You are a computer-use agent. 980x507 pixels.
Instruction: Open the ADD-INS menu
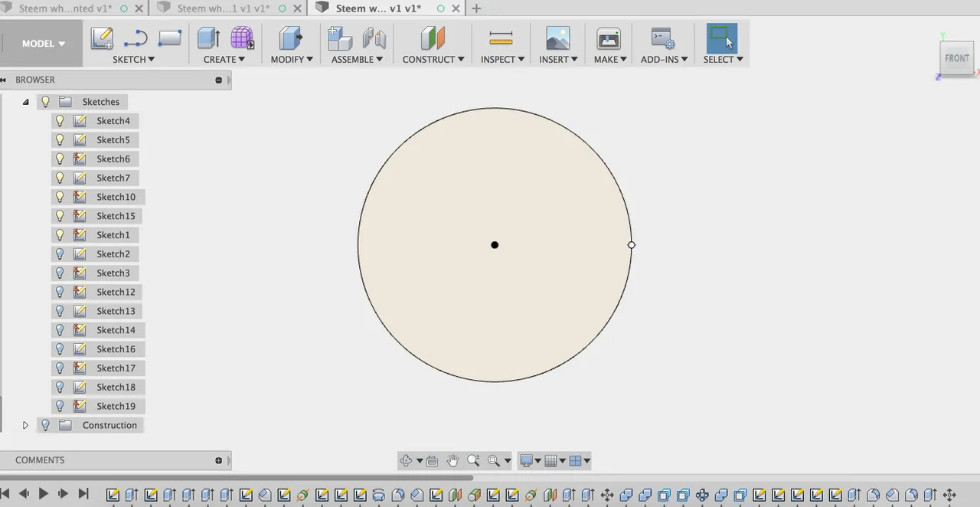point(664,59)
